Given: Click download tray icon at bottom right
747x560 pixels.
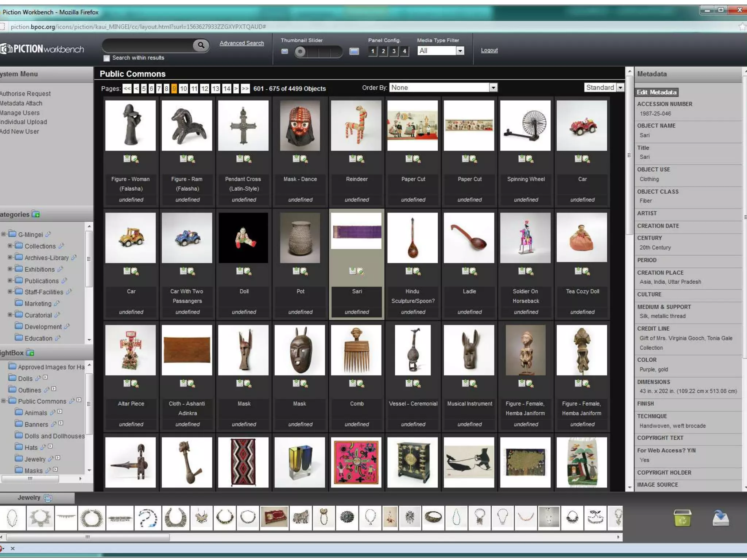Looking at the screenshot, I should [x=720, y=518].
